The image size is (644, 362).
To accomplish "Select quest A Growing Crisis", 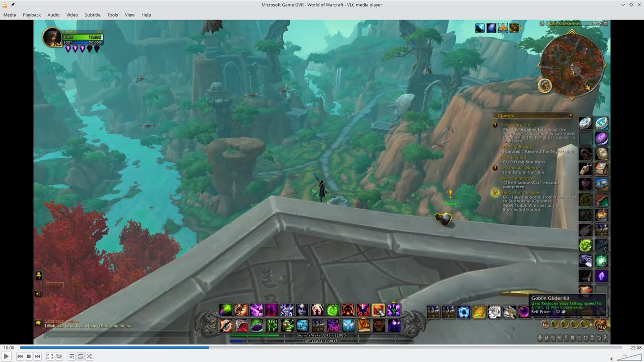I will [517, 124].
